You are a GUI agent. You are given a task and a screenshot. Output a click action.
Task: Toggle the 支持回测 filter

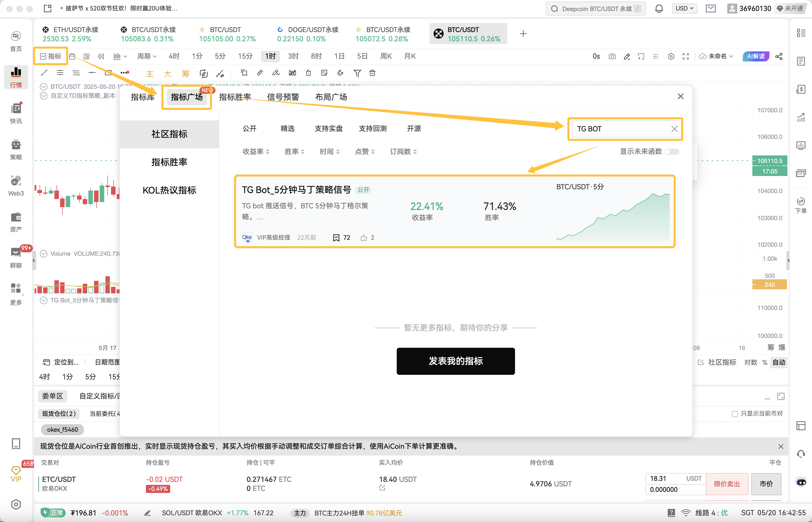coord(373,128)
